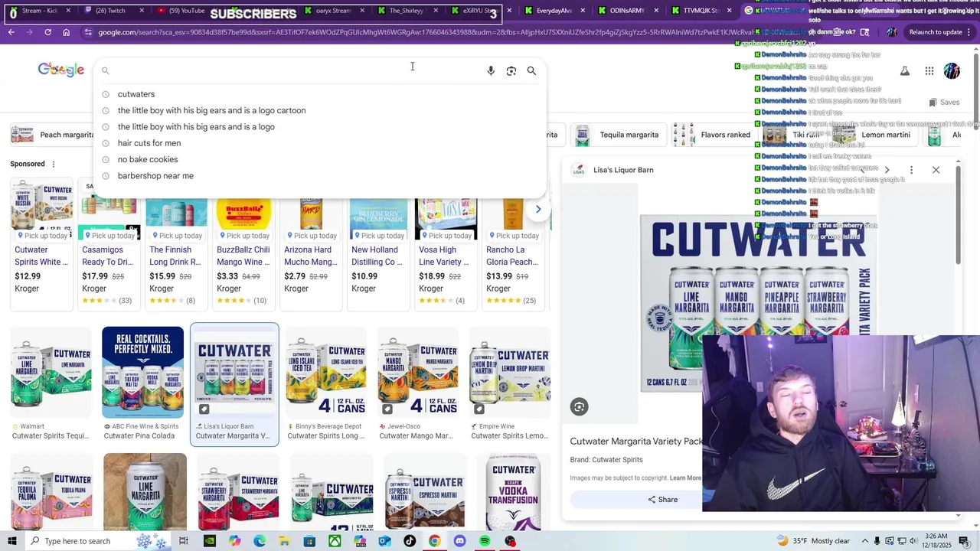980x551 pixels.
Task: Open Task View on the taskbar
Action: [184, 541]
